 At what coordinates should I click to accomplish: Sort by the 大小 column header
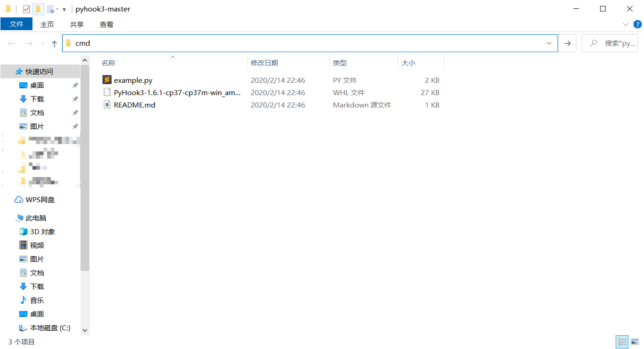tap(408, 63)
